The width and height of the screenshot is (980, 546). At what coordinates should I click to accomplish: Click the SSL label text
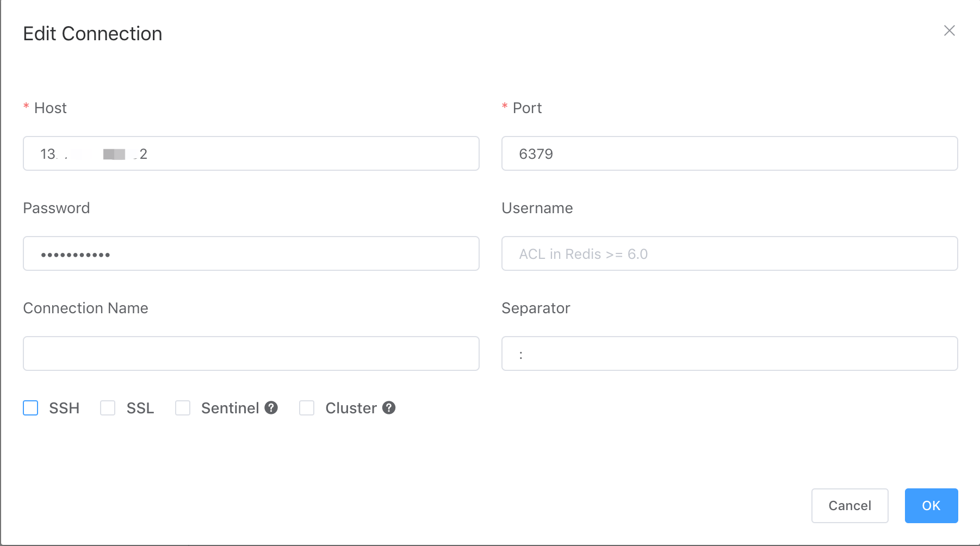140,408
